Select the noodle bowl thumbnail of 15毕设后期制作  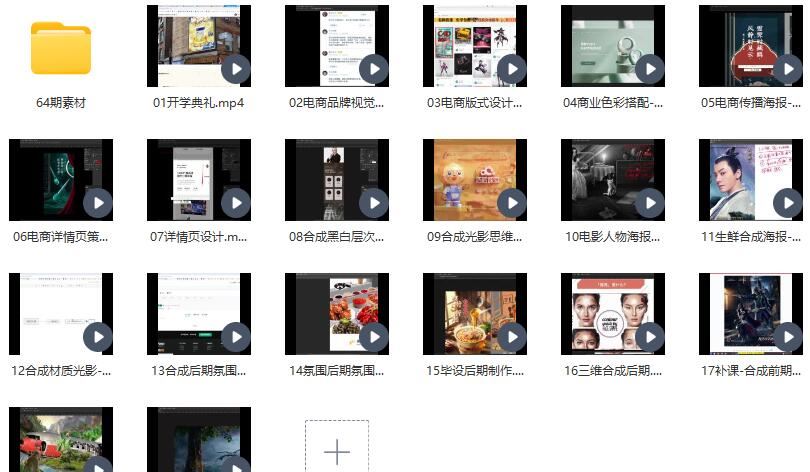[475, 313]
